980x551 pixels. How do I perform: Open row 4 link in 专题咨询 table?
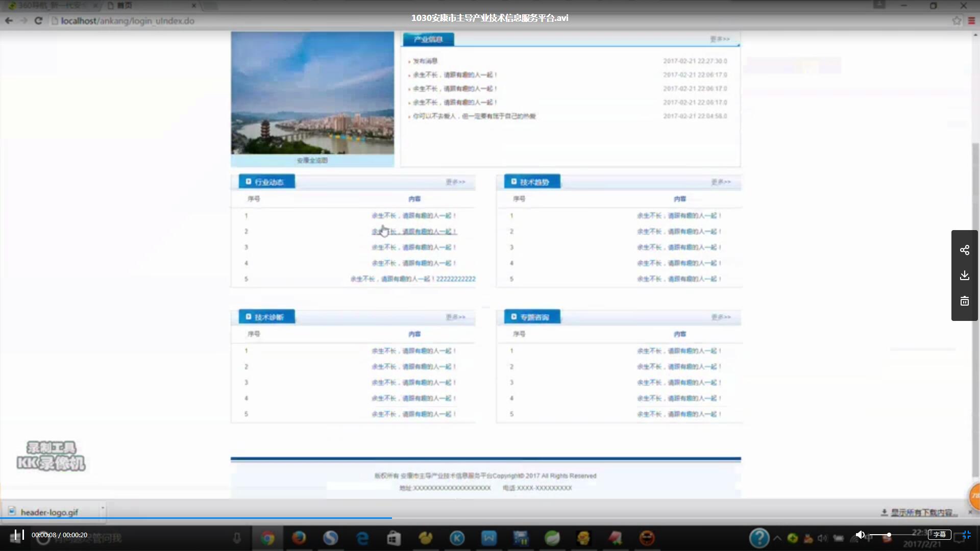click(679, 398)
